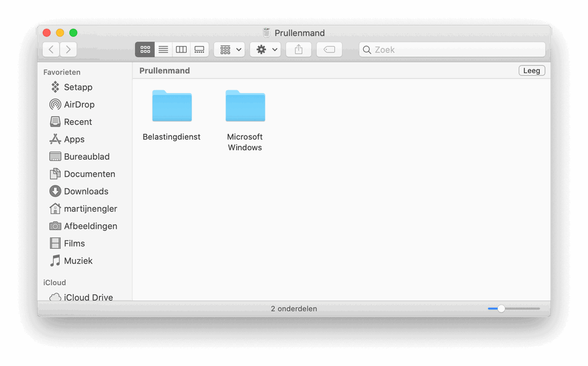Click the Setapp sidebar icon
The width and height of the screenshot is (588, 366).
tap(55, 87)
